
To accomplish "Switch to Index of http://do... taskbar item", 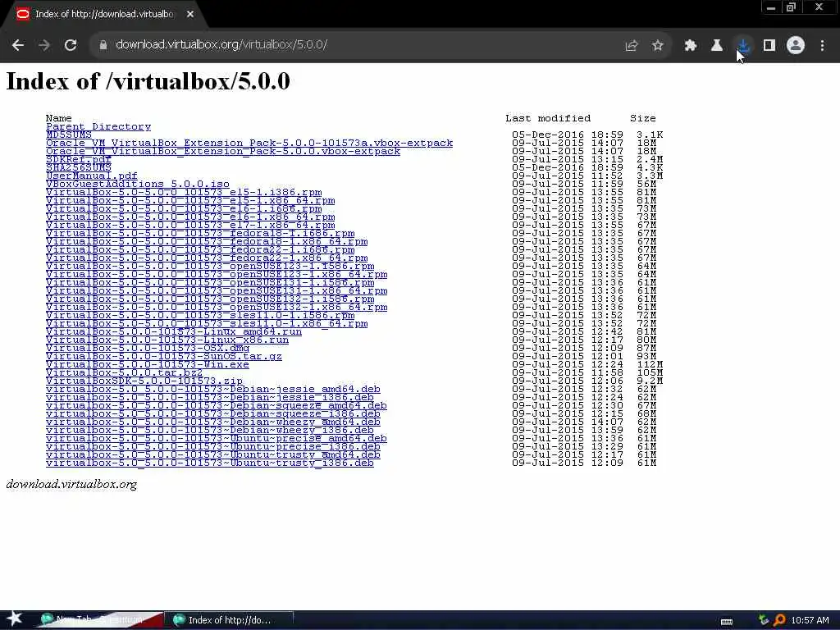I will click(229, 620).
